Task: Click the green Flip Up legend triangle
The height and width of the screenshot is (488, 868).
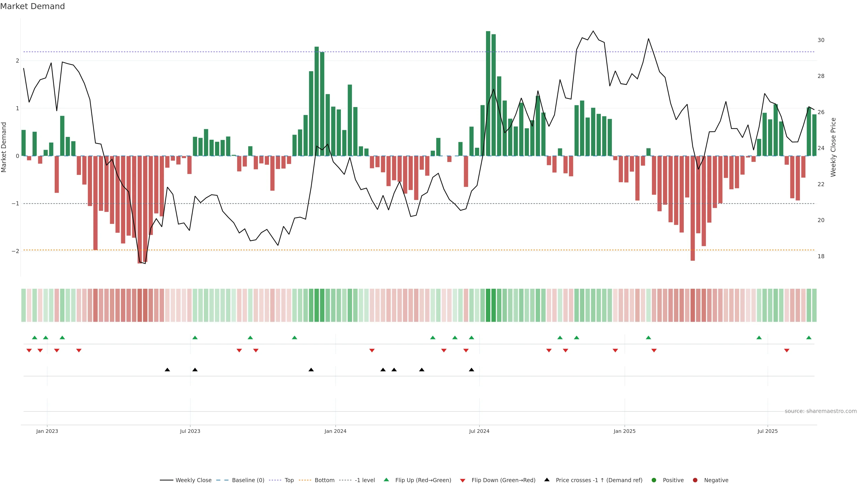Action: [x=386, y=480]
